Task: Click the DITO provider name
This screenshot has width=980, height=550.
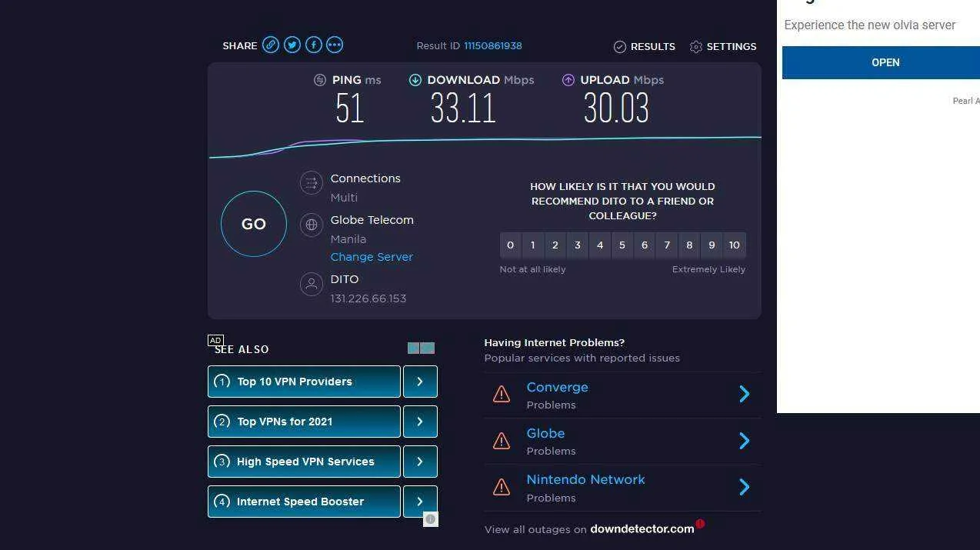Action: pyautogui.click(x=345, y=279)
